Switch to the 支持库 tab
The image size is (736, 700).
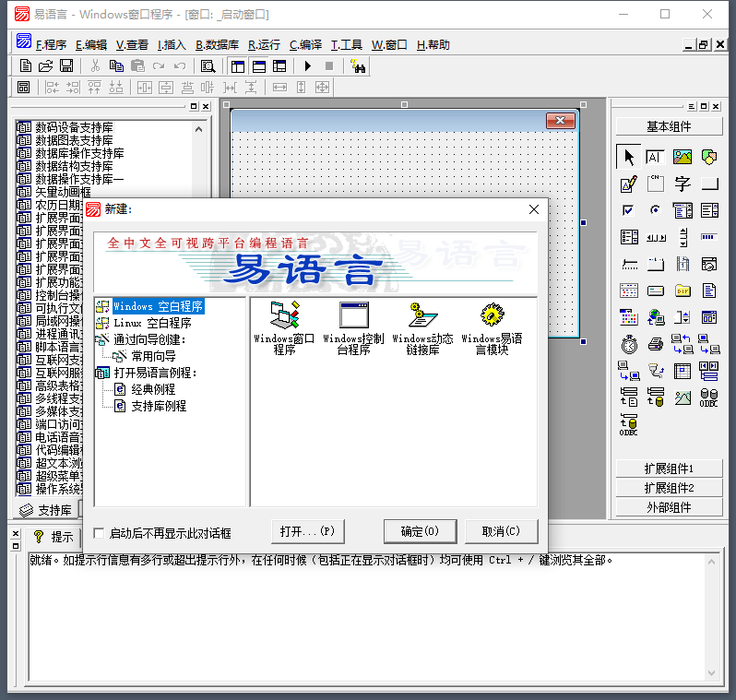click(45, 510)
